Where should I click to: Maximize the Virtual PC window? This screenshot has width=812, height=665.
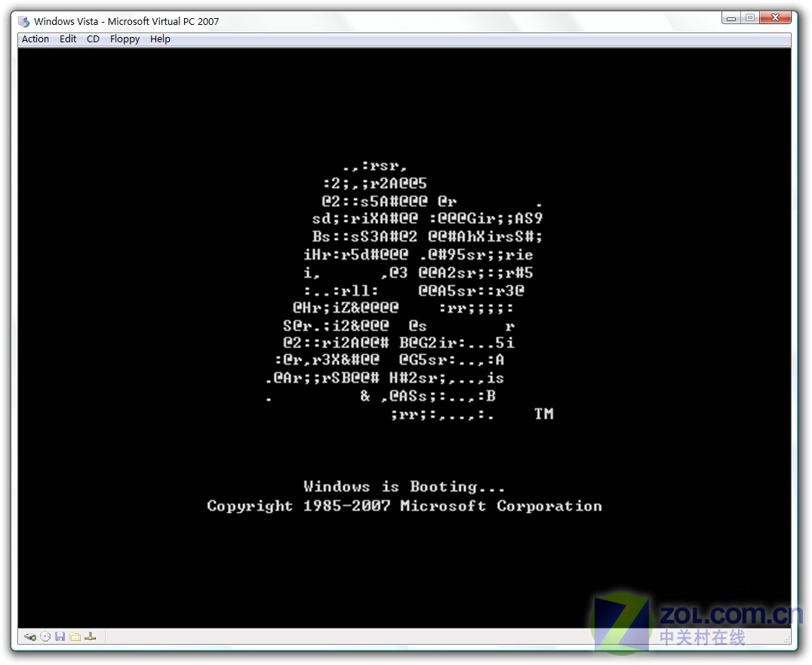[x=750, y=17]
